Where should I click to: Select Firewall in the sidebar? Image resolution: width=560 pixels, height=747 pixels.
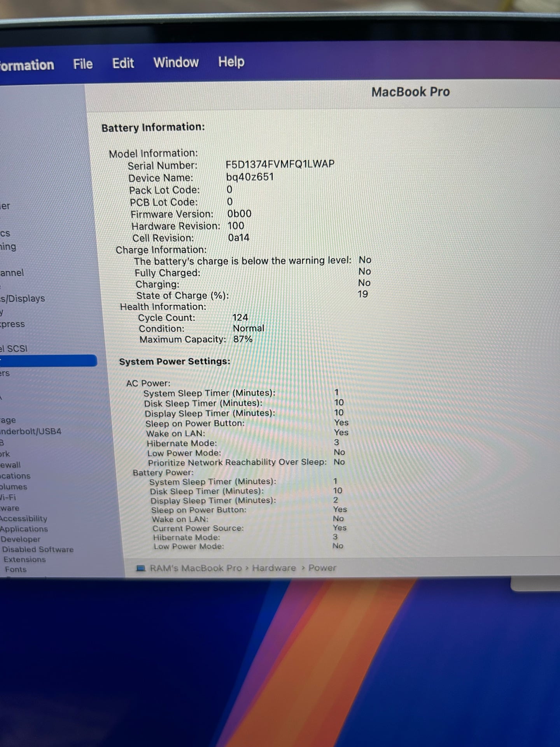click(10, 465)
